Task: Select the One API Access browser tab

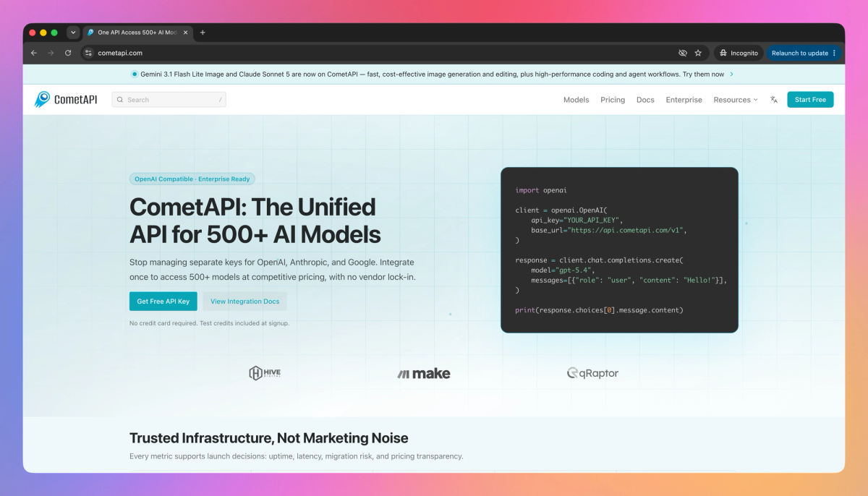Action: click(137, 33)
